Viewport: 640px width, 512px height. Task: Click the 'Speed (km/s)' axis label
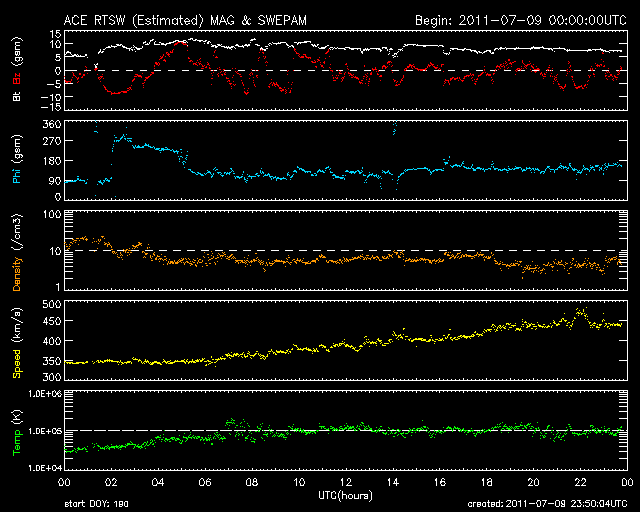(17, 343)
